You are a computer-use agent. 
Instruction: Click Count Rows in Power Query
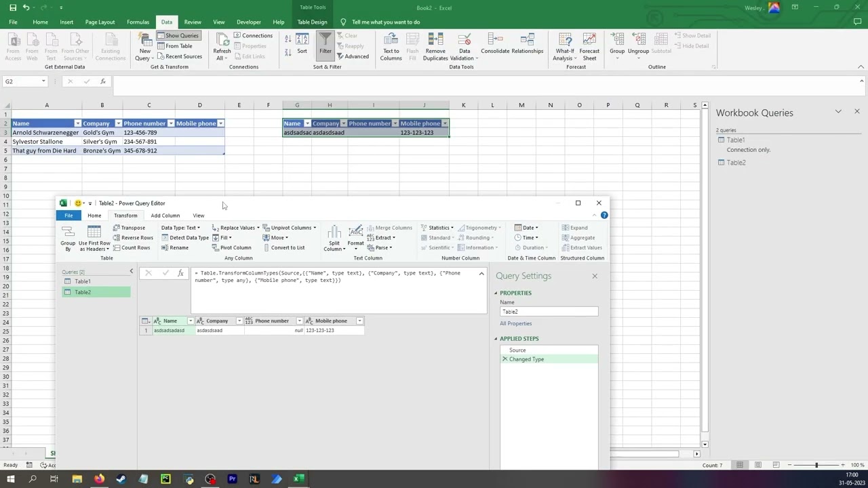click(x=132, y=247)
